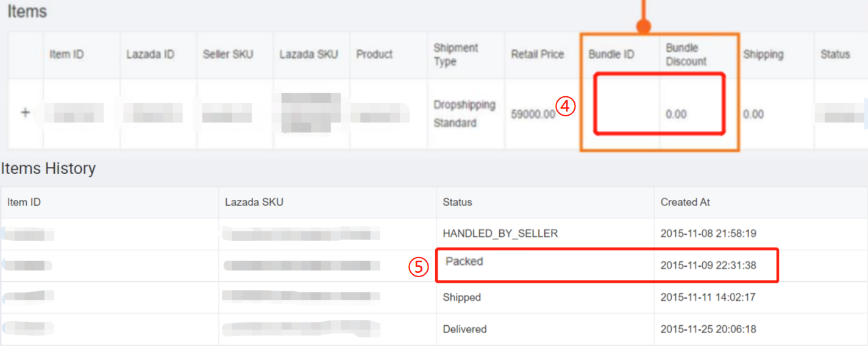Image resolution: width=868 pixels, height=346 pixels.
Task: Expand the item row plus icon
Action: point(26,113)
